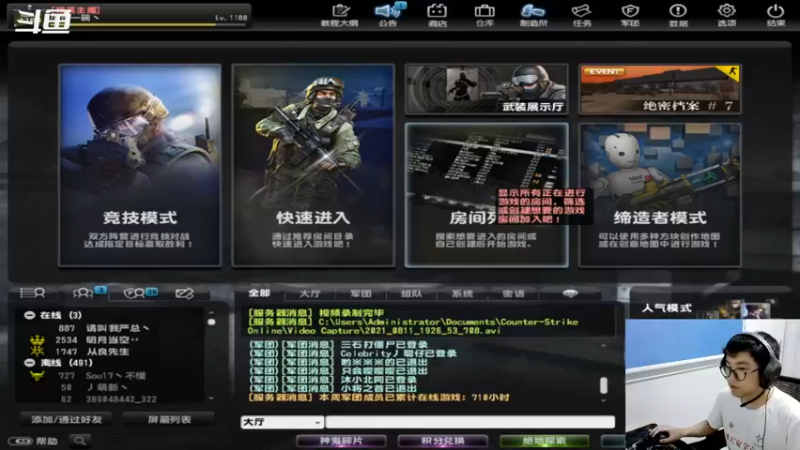The height and width of the screenshot is (450, 800).
Task: Select the 竞技模式 competitive mode card
Action: [140, 165]
